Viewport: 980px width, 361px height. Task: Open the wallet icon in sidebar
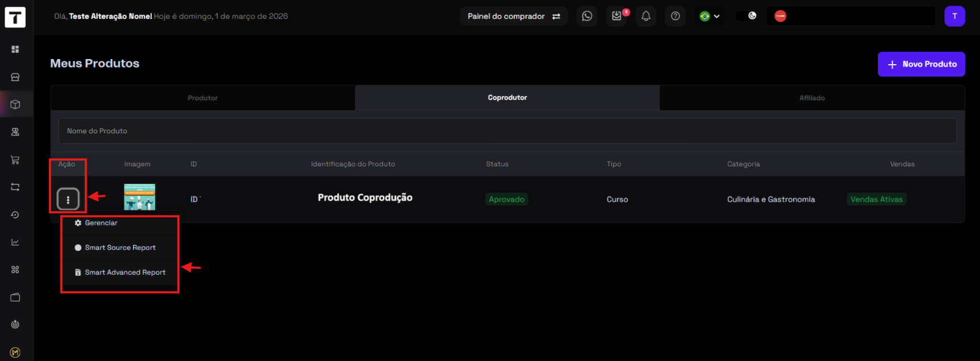click(15, 297)
